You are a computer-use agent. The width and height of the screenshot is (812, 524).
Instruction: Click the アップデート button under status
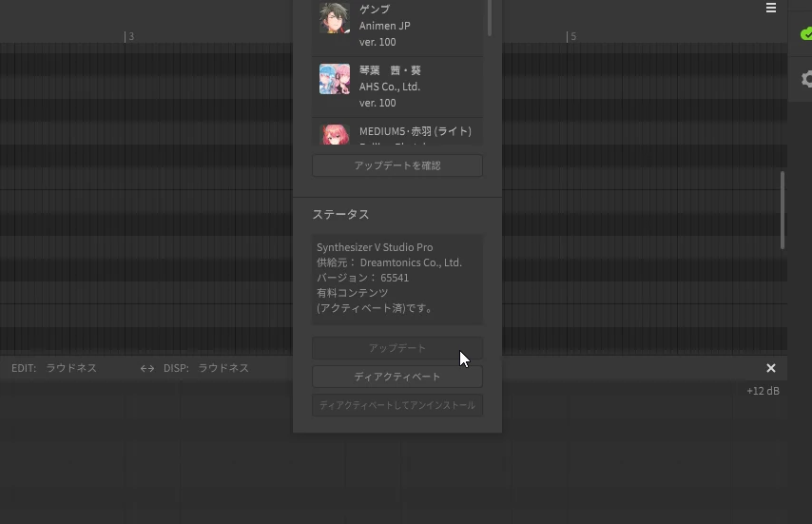(x=397, y=348)
